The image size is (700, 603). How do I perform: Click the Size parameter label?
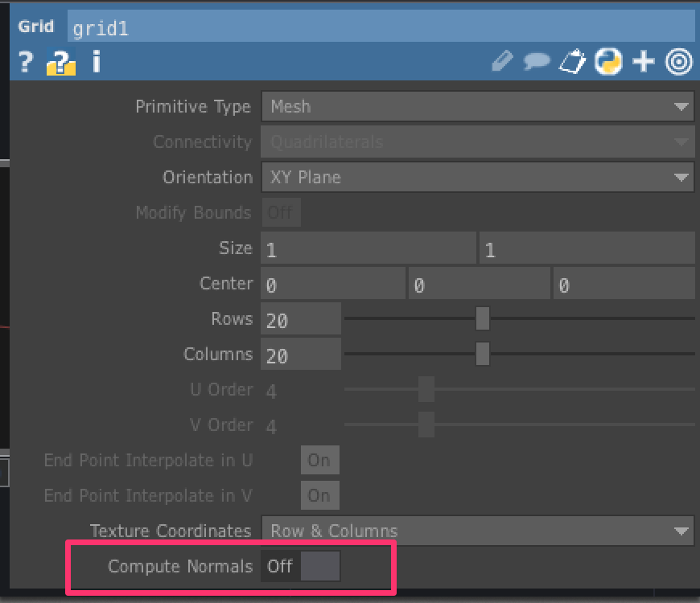point(236,248)
